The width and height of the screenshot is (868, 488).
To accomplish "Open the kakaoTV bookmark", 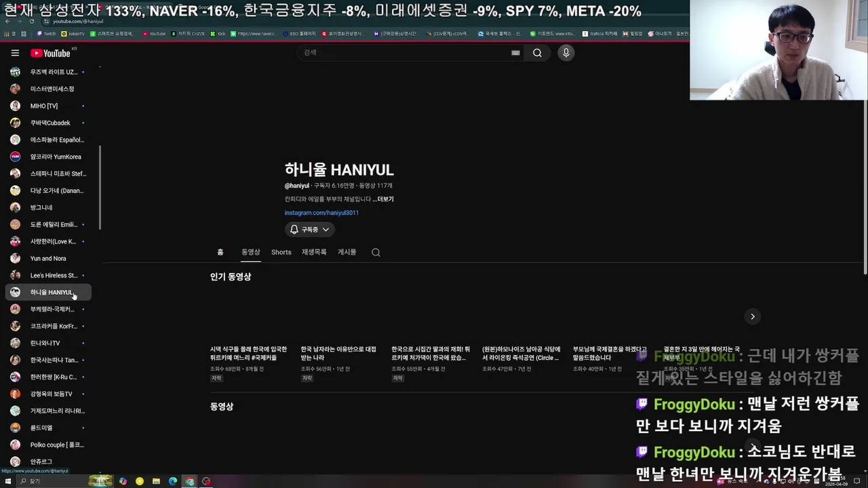I will (73, 33).
